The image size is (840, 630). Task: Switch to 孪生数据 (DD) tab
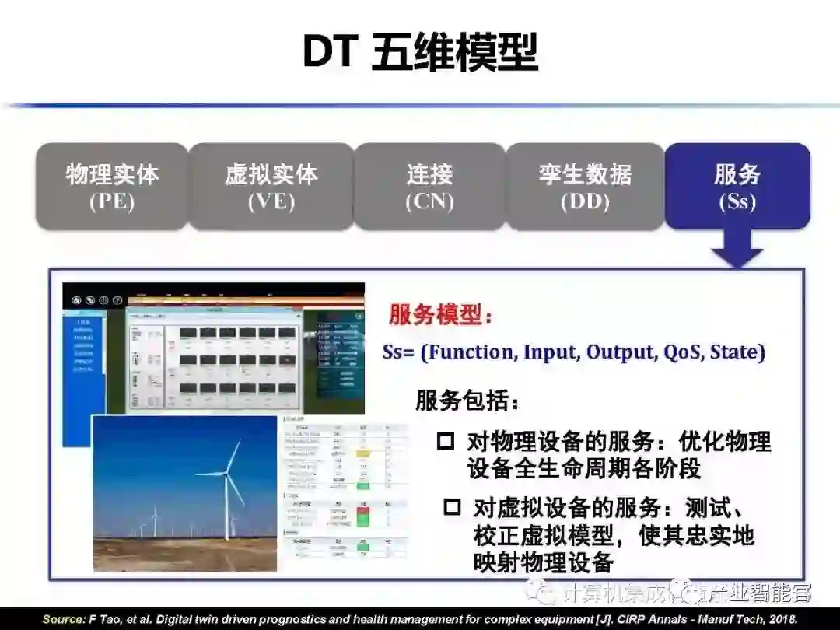pyautogui.click(x=585, y=187)
